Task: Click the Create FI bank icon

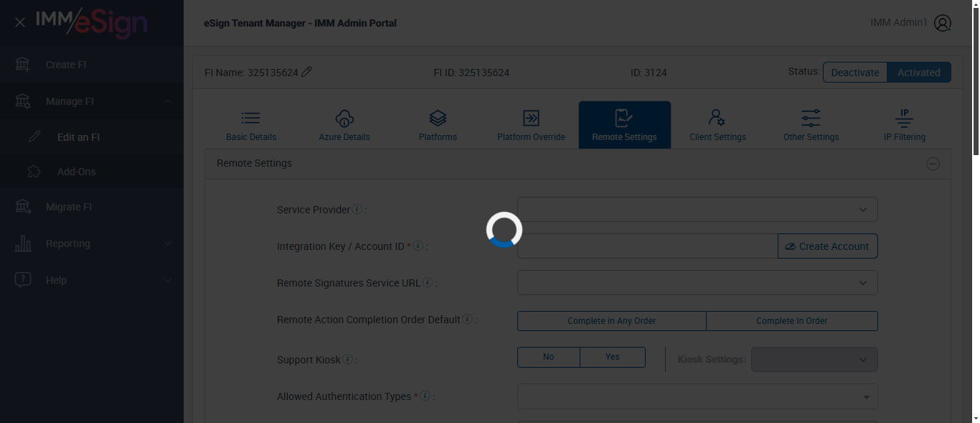Action: pos(23,65)
